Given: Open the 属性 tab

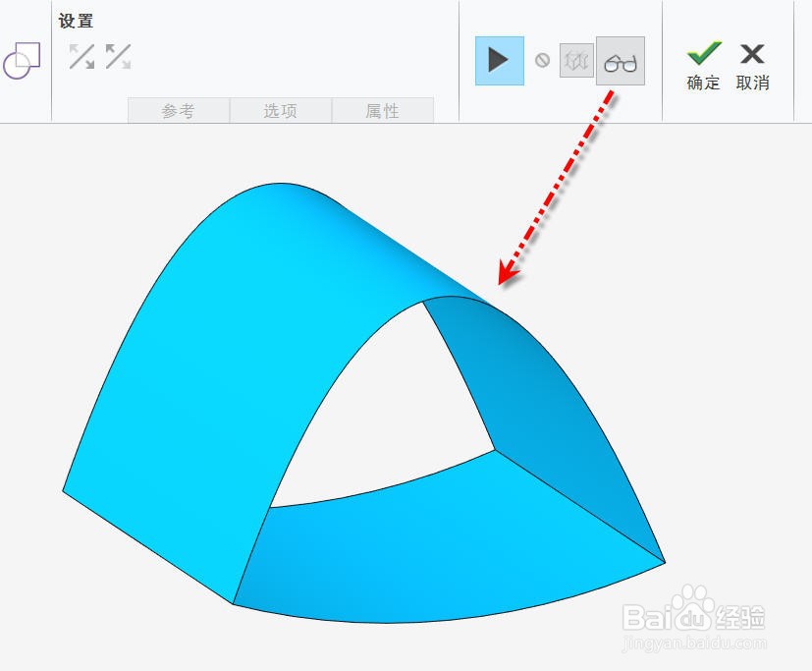Looking at the screenshot, I should coord(382,110).
